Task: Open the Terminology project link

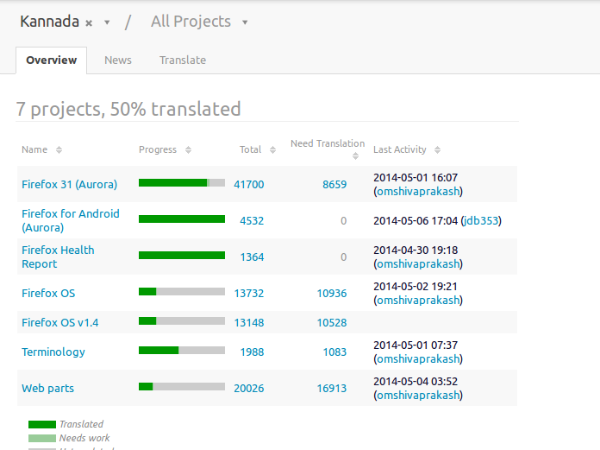Action: point(53,352)
